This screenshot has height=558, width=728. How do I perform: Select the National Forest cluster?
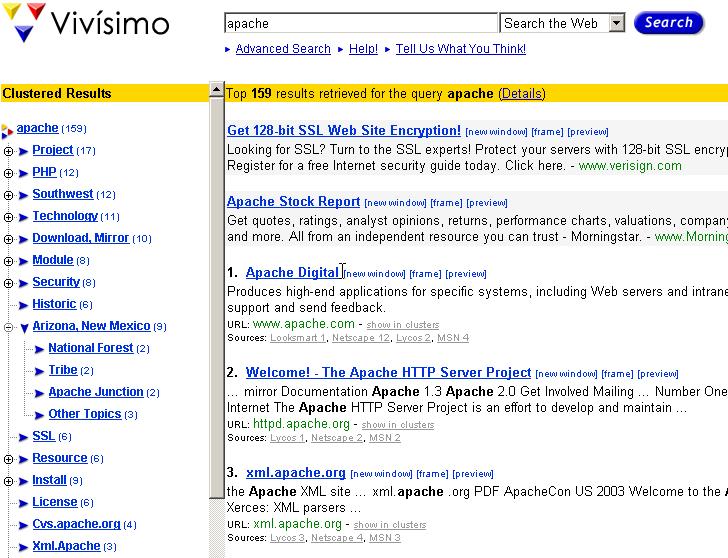pos(91,348)
